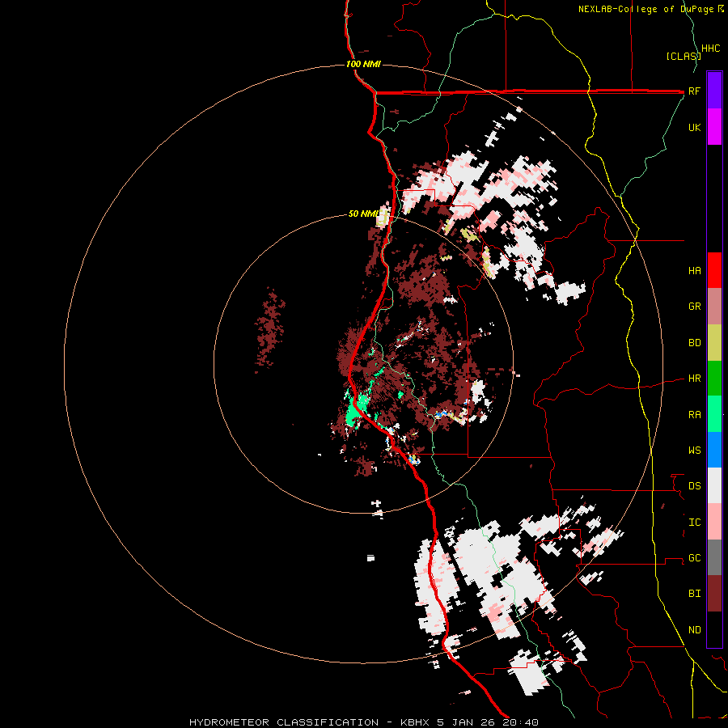The height and width of the screenshot is (728, 728).
Task: Click the IC legend label
Action: (x=694, y=523)
